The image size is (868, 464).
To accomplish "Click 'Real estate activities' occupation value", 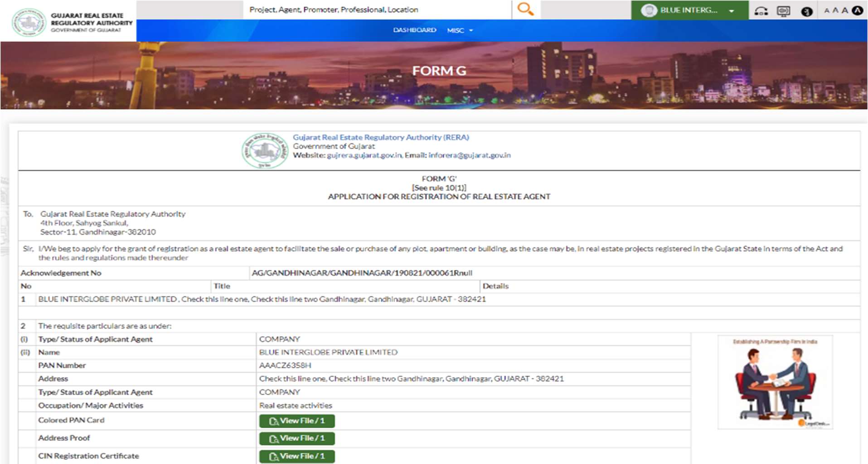I will pyautogui.click(x=296, y=406).
